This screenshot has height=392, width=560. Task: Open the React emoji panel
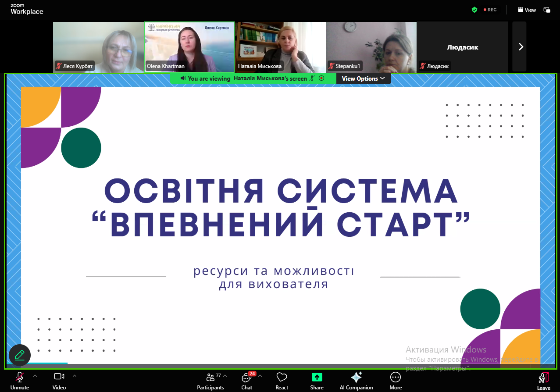[282, 378]
